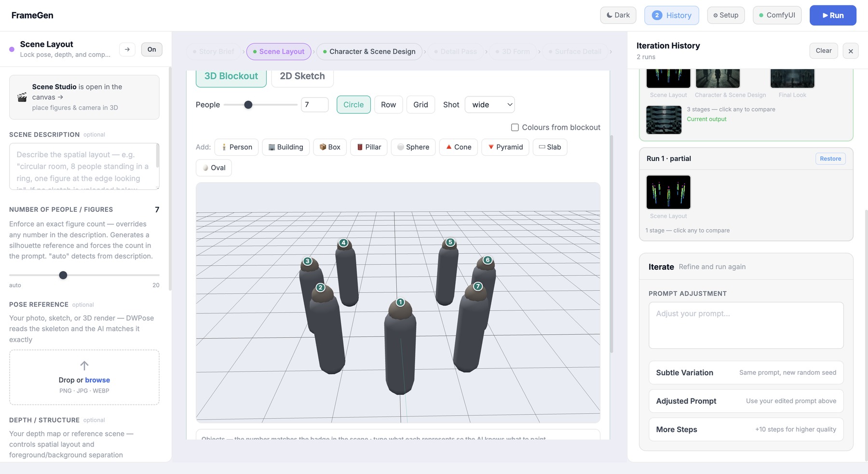Screen dimensions: 868x474
Task: Add a Building object
Action: [285, 147]
